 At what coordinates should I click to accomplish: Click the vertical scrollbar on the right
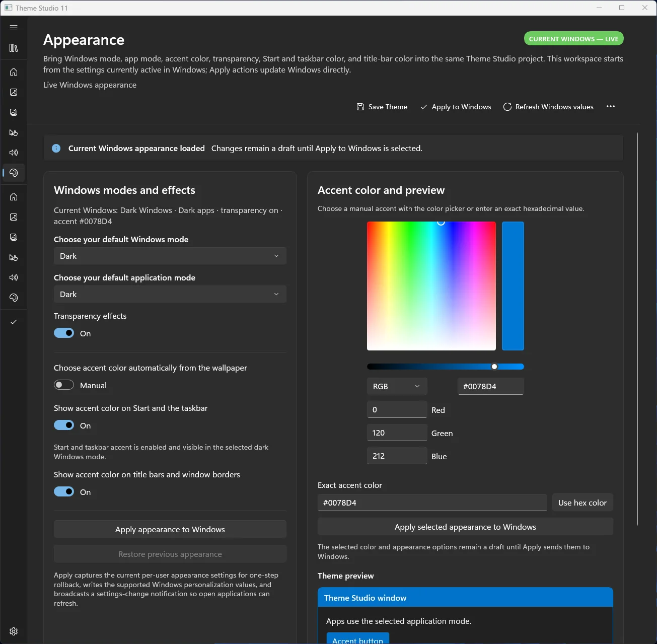(x=637, y=329)
